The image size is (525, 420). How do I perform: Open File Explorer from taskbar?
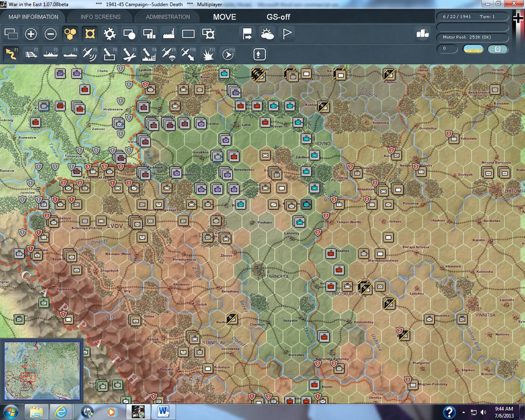(x=37, y=412)
